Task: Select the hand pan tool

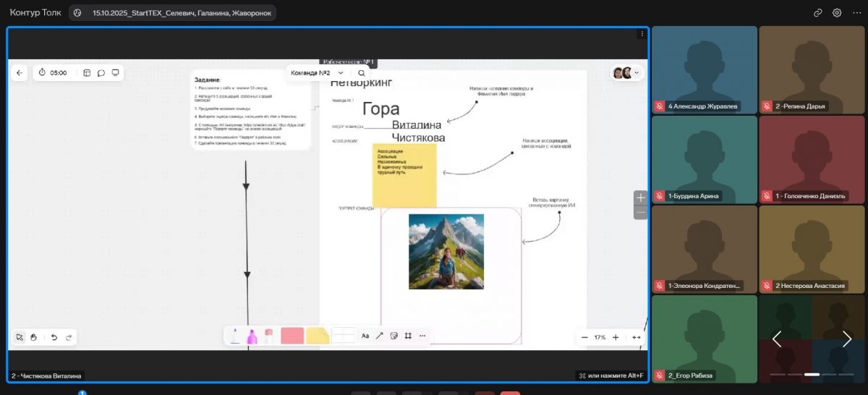Action: pos(33,337)
